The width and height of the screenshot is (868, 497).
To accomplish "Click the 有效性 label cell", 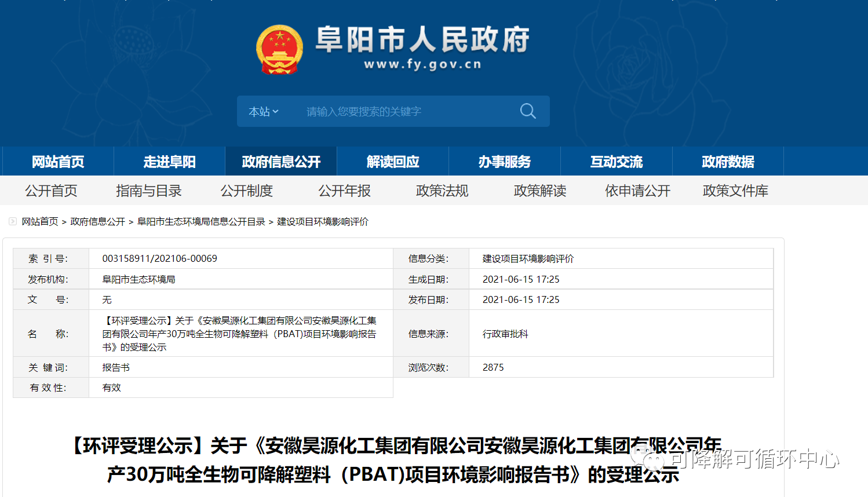I will [x=51, y=388].
